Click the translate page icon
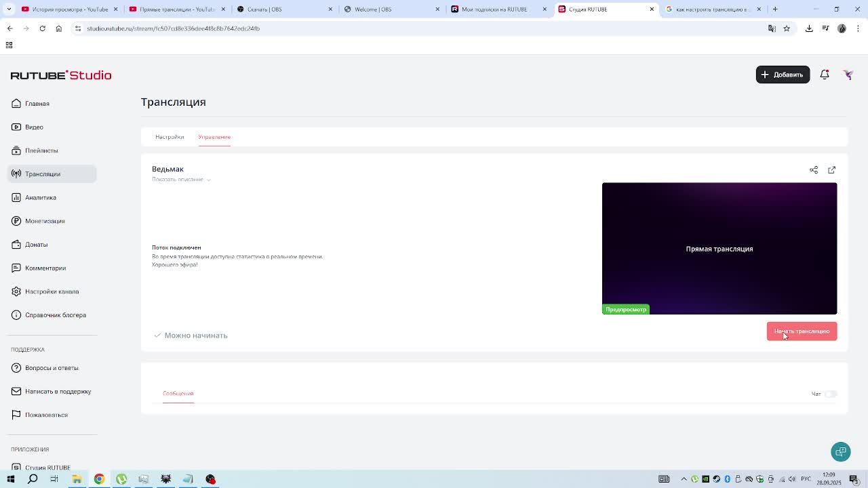This screenshot has height=488, width=868. [772, 28]
